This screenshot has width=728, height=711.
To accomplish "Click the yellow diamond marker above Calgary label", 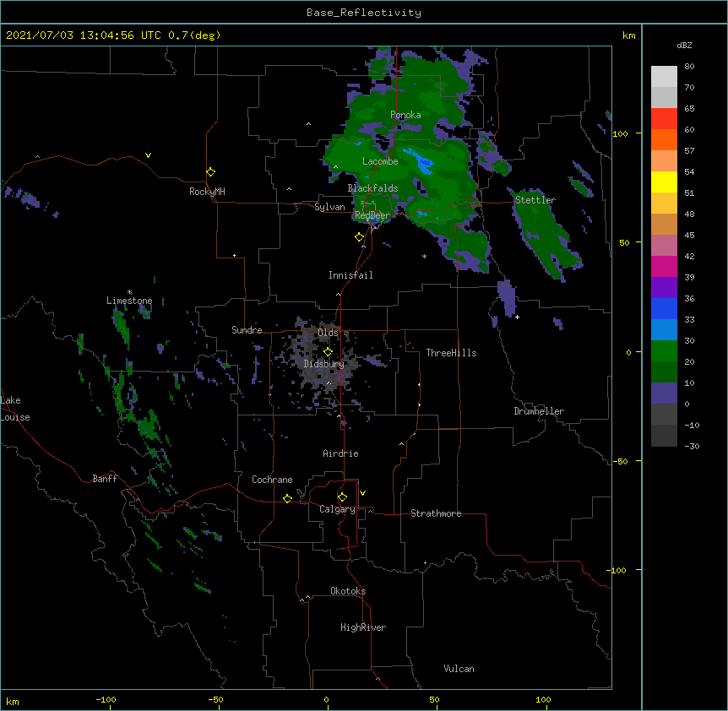I will [x=342, y=497].
